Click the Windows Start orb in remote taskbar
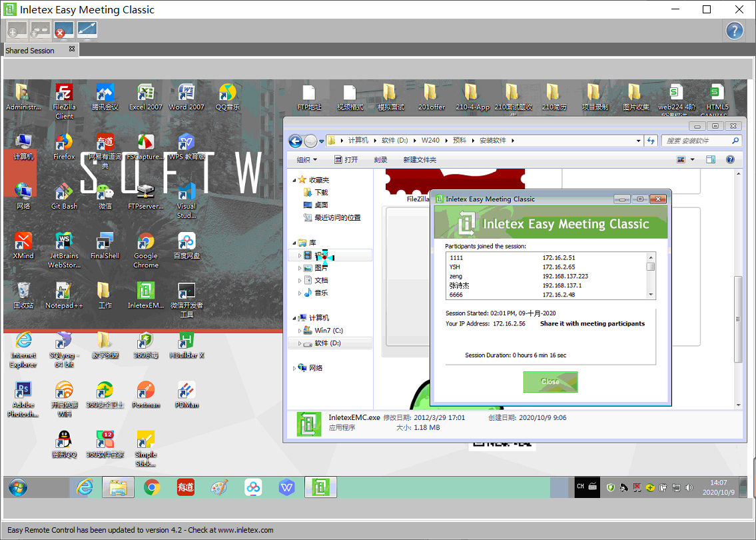Viewport: 756px width, 540px height. pyautogui.click(x=18, y=487)
